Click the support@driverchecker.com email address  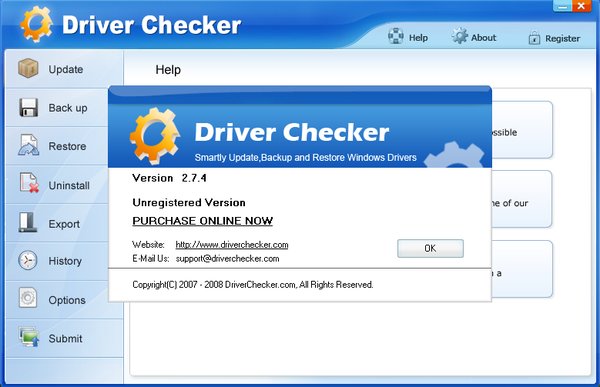pos(227,259)
